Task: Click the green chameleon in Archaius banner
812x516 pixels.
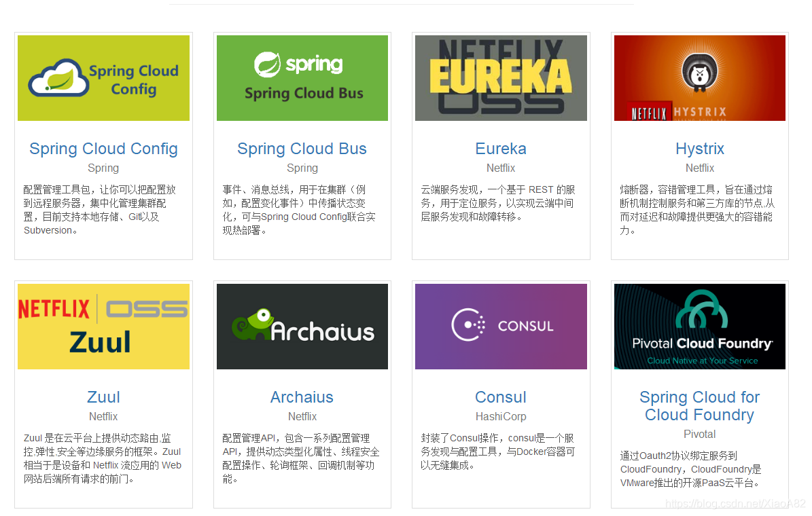Action: (252, 325)
